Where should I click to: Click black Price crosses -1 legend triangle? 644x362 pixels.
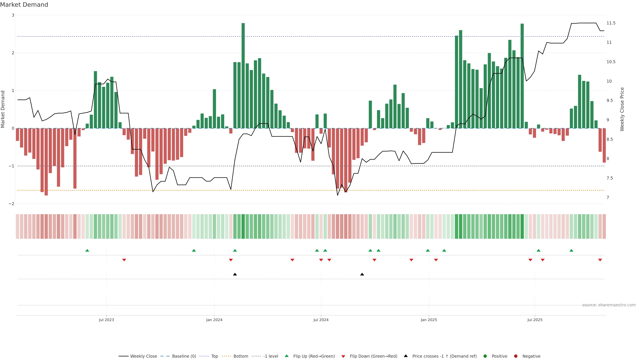point(406,356)
